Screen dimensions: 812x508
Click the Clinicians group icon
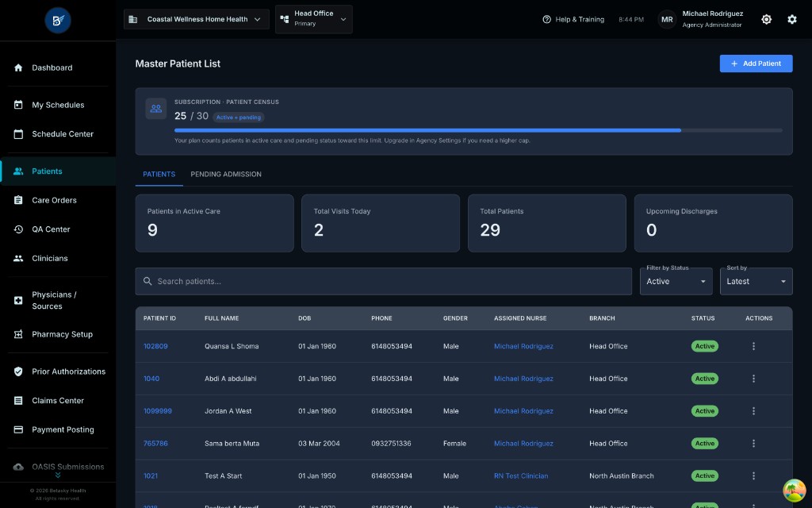[x=18, y=258]
